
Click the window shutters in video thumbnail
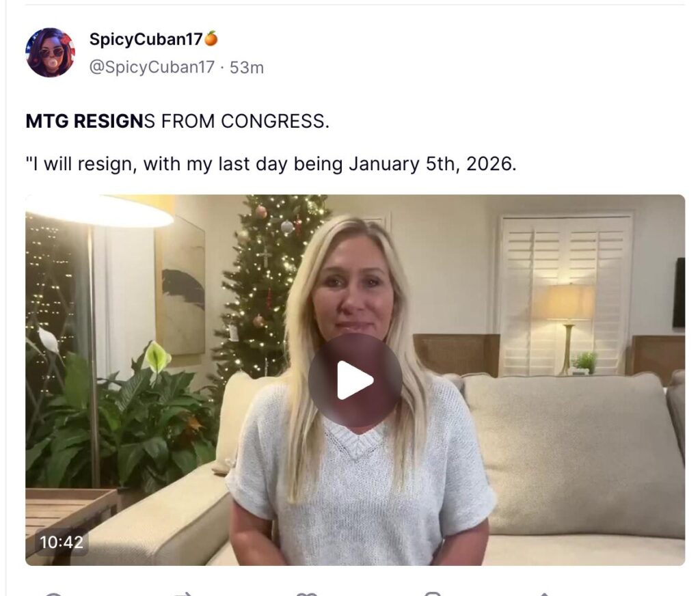565,295
